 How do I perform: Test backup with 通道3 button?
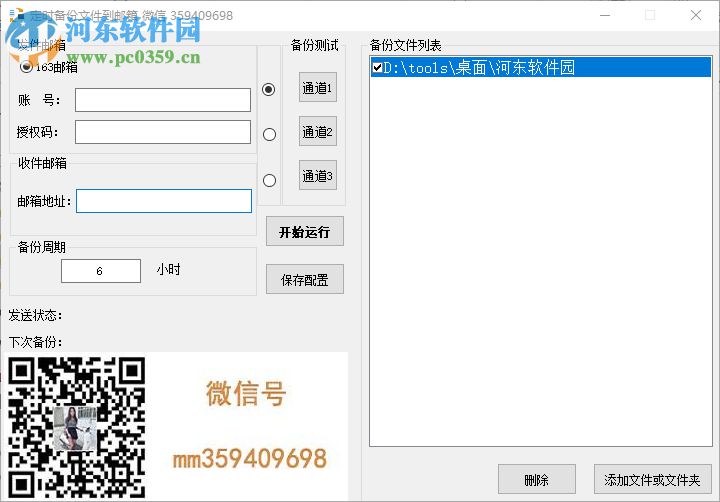coord(318,175)
